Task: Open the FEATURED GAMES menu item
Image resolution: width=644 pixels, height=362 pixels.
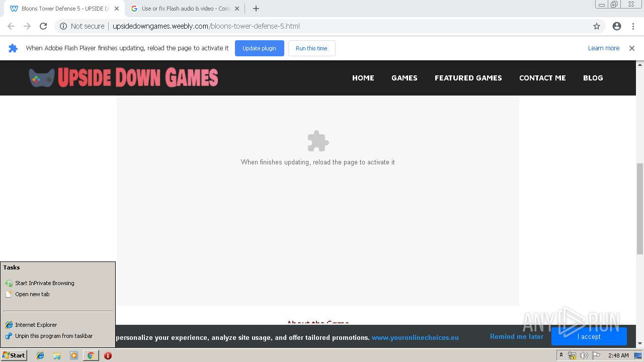Action: pyautogui.click(x=468, y=78)
